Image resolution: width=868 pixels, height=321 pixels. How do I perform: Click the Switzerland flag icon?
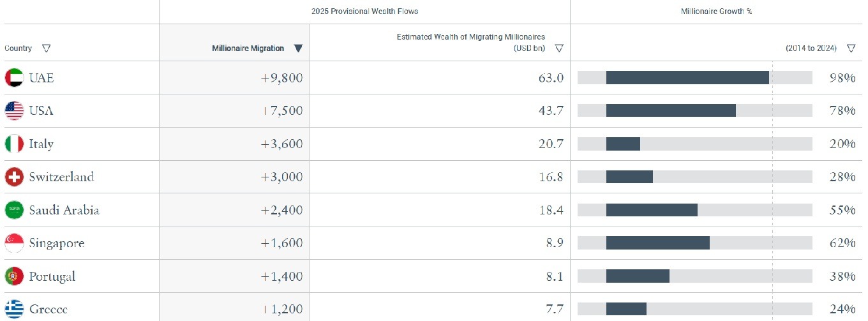tap(14, 177)
